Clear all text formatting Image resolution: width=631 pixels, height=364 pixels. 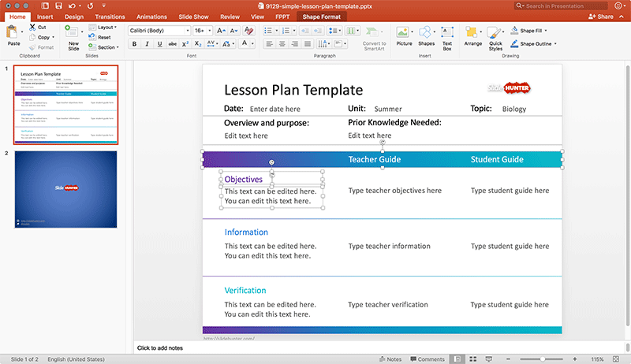point(248,31)
